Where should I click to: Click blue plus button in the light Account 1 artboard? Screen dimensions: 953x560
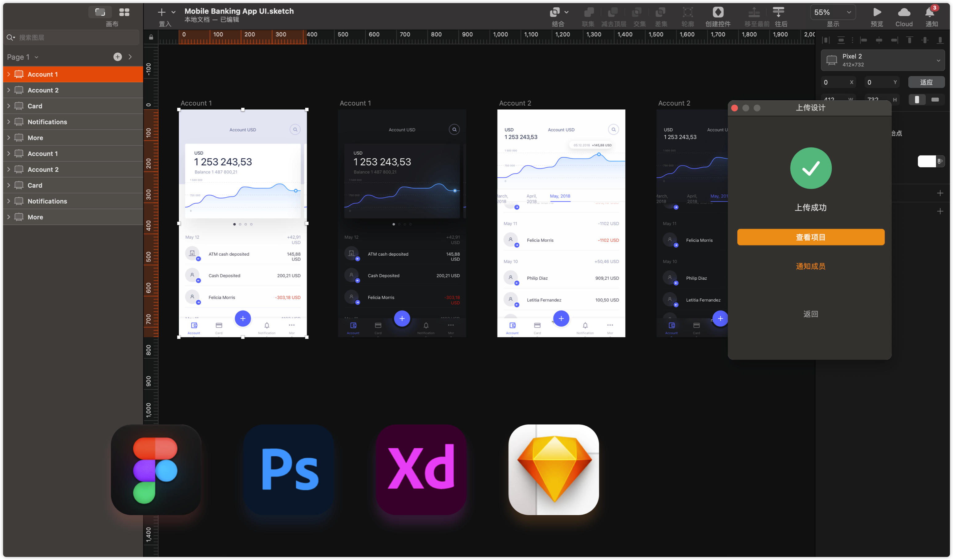pyautogui.click(x=243, y=319)
